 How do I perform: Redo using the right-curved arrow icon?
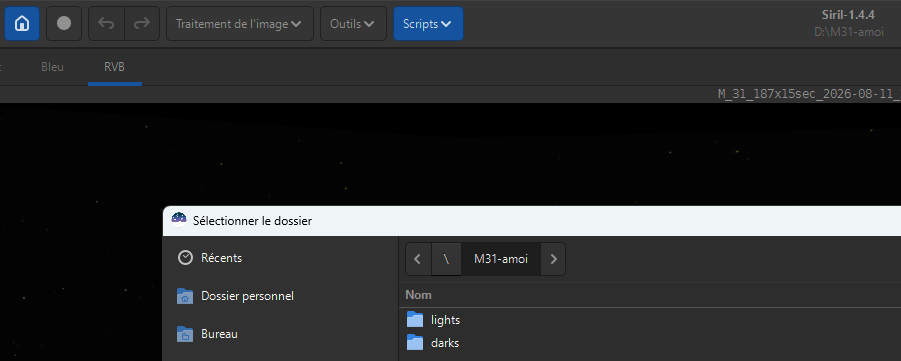142,24
